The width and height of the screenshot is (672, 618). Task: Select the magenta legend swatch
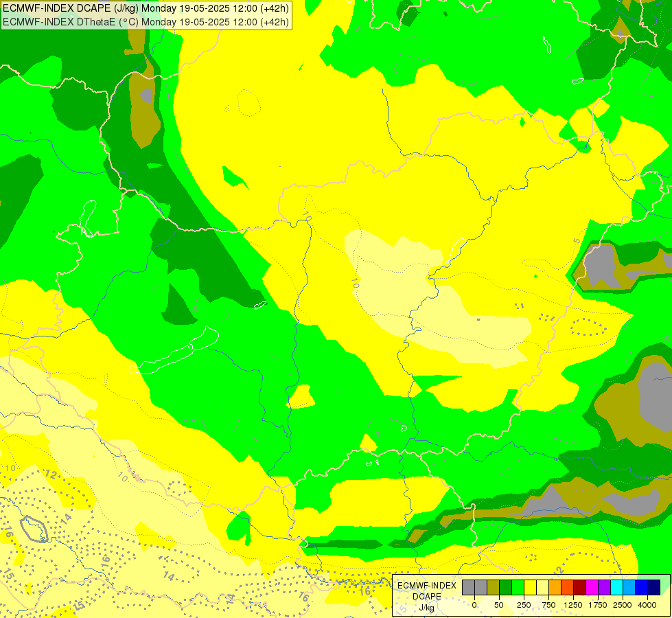point(592,587)
